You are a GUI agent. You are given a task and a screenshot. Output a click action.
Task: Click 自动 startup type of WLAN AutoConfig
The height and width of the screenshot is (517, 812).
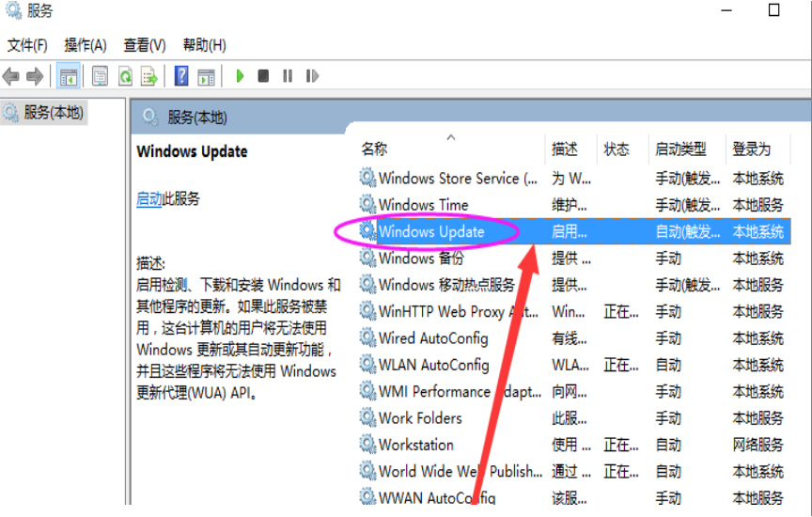pyautogui.click(x=668, y=365)
